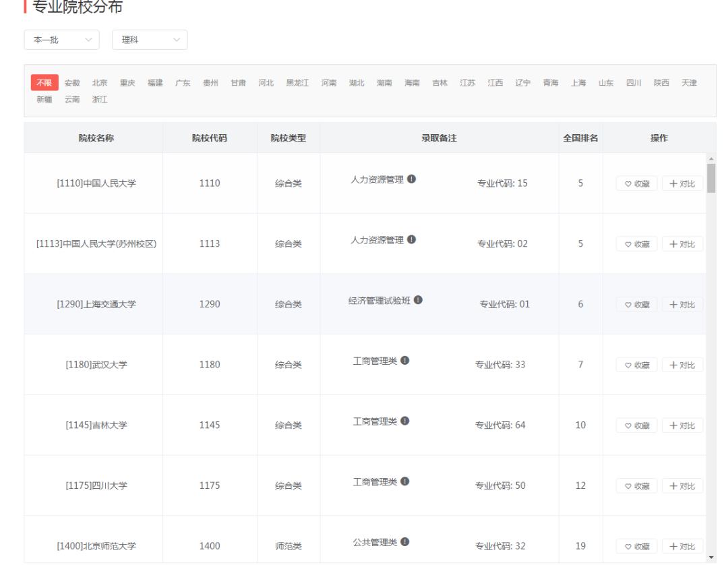Click the table scrollbar up arrow

(711, 158)
